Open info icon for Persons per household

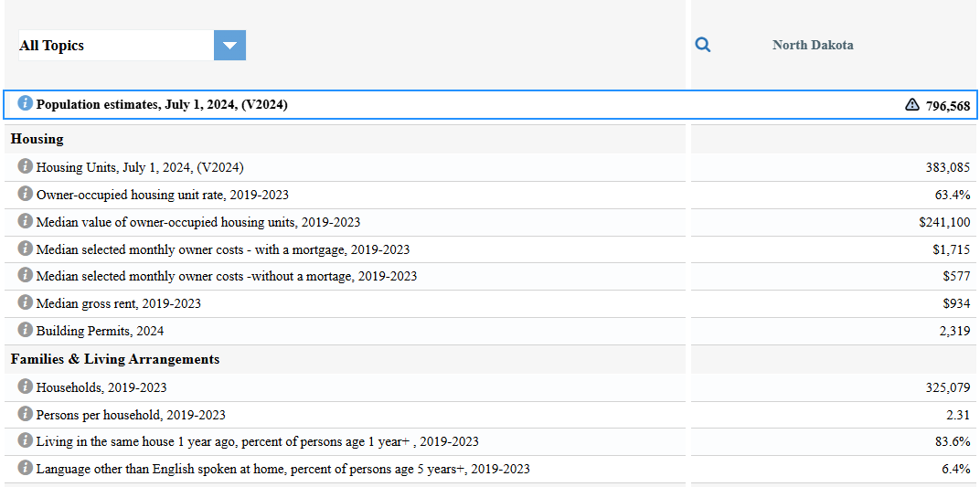(x=26, y=415)
